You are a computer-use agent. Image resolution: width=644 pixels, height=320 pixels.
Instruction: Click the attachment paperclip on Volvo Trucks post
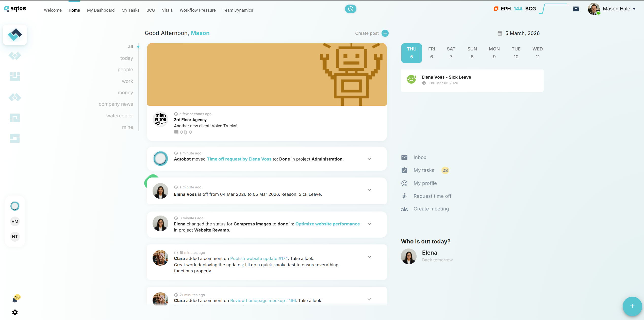pos(186,132)
